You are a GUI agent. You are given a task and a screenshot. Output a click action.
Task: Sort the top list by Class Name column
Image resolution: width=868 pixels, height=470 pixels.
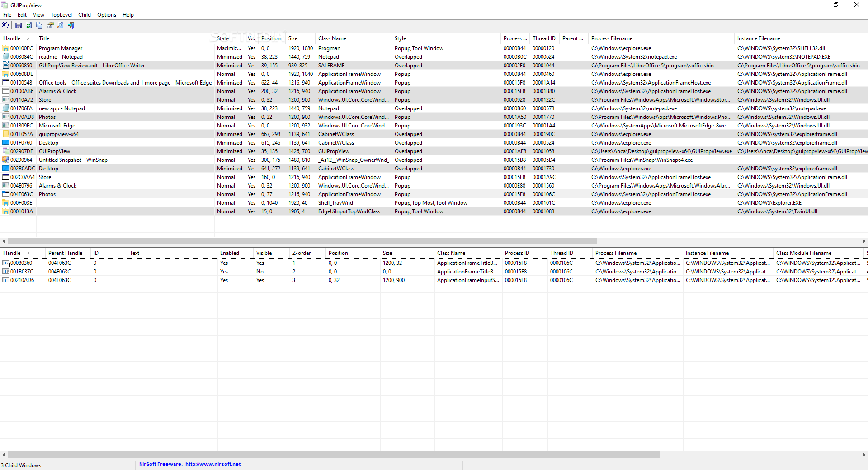[353, 38]
